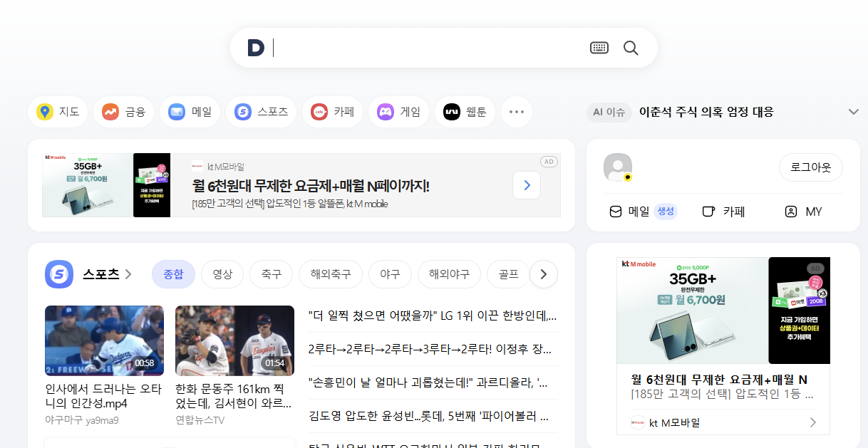The width and height of the screenshot is (868, 448).
Task: Play the 01:54 문동주 video thumbnail
Action: pyautogui.click(x=234, y=340)
